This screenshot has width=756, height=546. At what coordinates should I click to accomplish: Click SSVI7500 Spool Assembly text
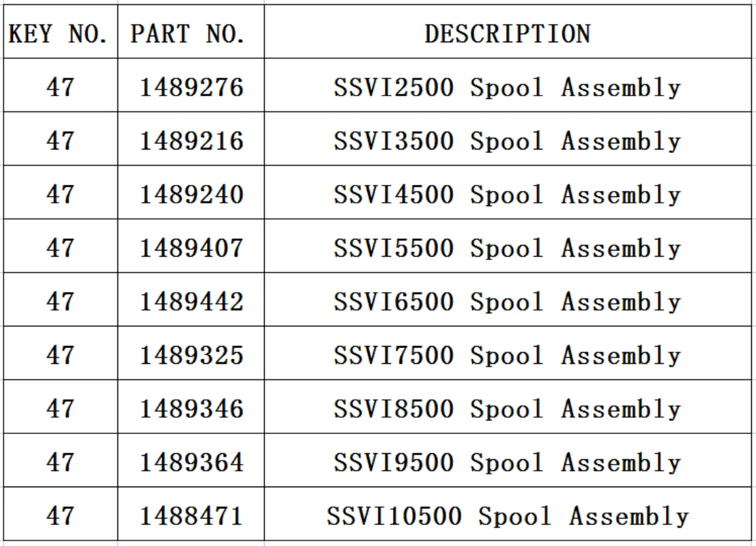click(507, 356)
